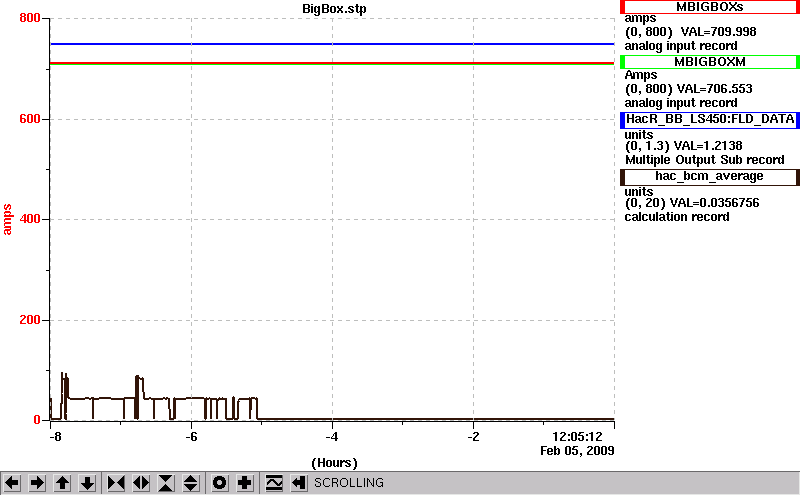Click the BigBox.stp graph title
The height and width of the screenshot is (495, 800).
pos(334,9)
